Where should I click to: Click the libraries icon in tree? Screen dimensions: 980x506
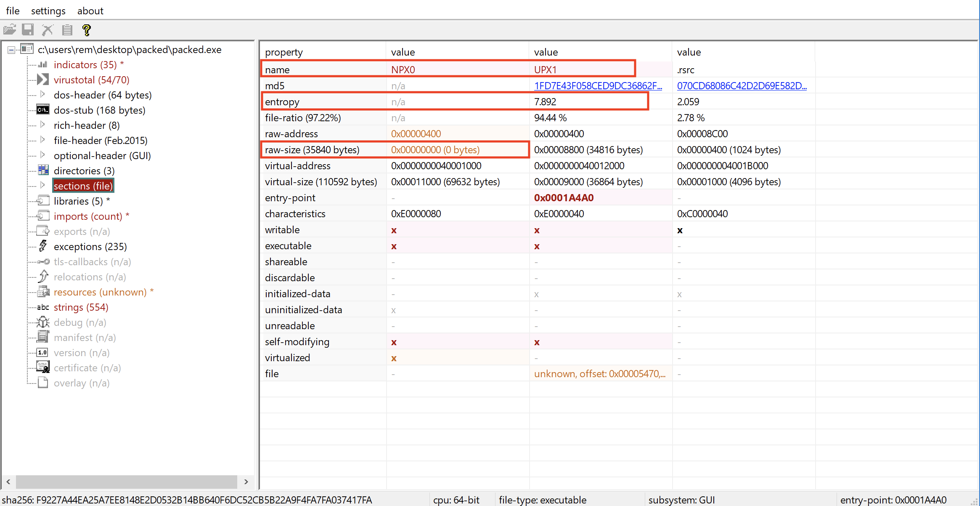click(43, 201)
